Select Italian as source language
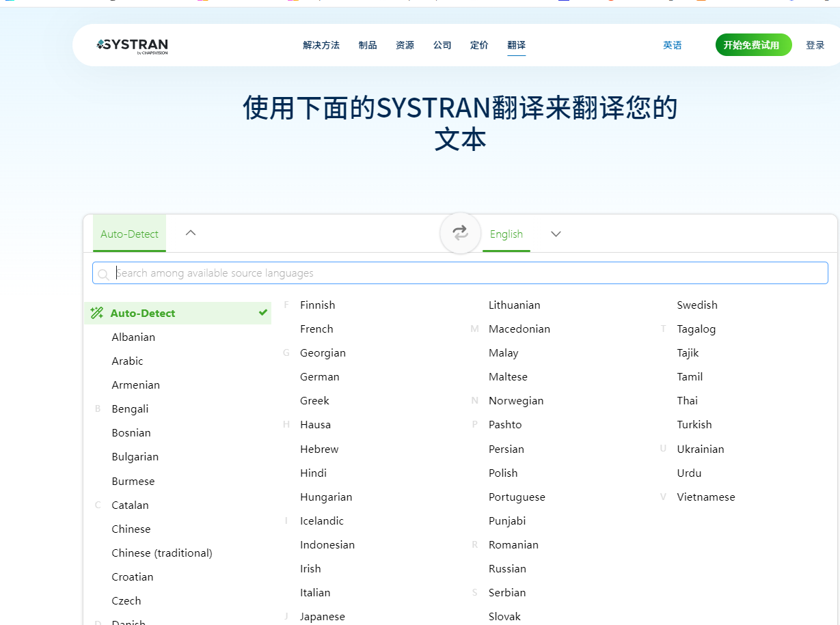Viewport: 840px width, 625px height. (315, 592)
